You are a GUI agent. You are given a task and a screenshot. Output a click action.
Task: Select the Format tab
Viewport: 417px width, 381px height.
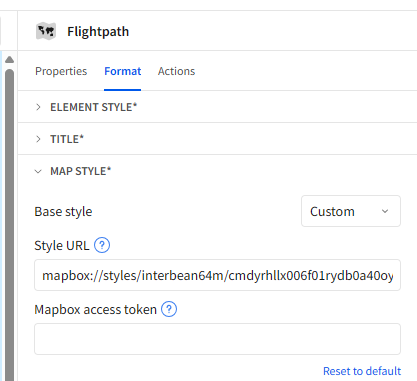[x=123, y=71]
